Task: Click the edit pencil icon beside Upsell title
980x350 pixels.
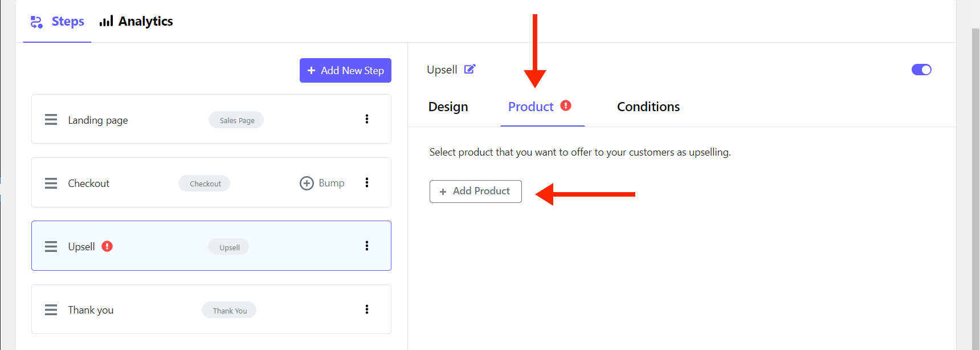Action: point(469,70)
